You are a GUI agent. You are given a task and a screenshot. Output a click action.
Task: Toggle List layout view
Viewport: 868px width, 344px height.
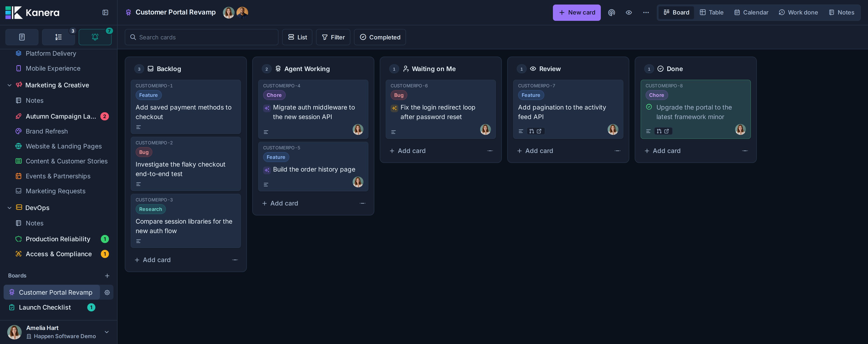tap(297, 37)
